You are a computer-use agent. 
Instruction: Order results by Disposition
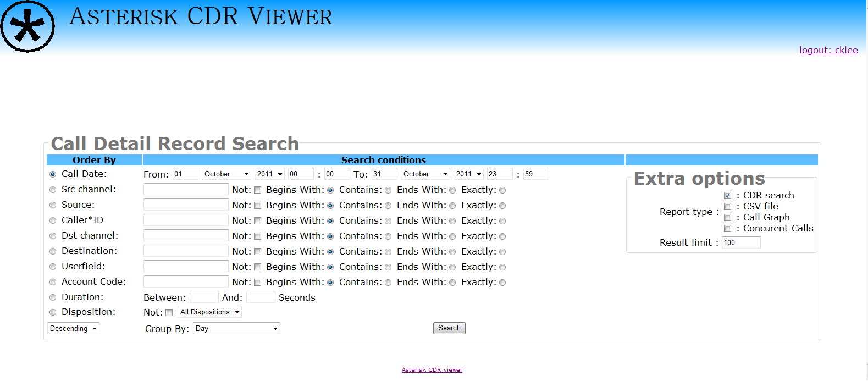[53, 312]
